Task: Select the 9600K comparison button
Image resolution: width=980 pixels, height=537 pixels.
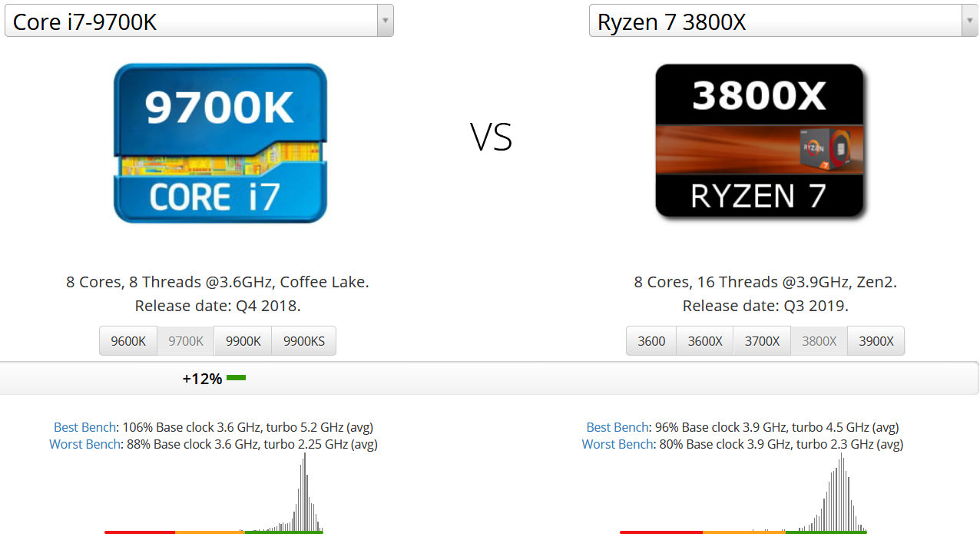Action: click(x=127, y=340)
